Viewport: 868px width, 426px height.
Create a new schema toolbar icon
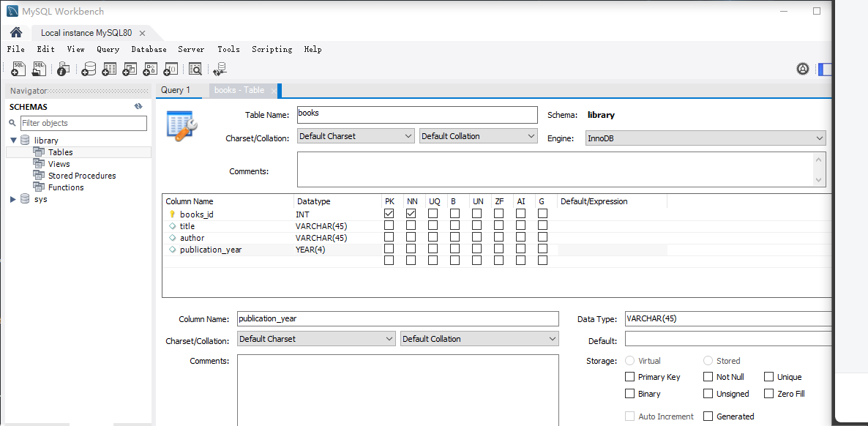coord(88,69)
